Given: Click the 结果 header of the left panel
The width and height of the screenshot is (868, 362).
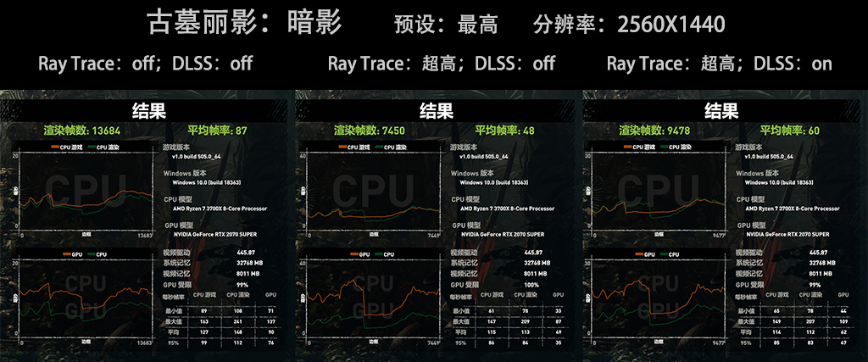Looking at the screenshot, I should click(x=149, y=111).
